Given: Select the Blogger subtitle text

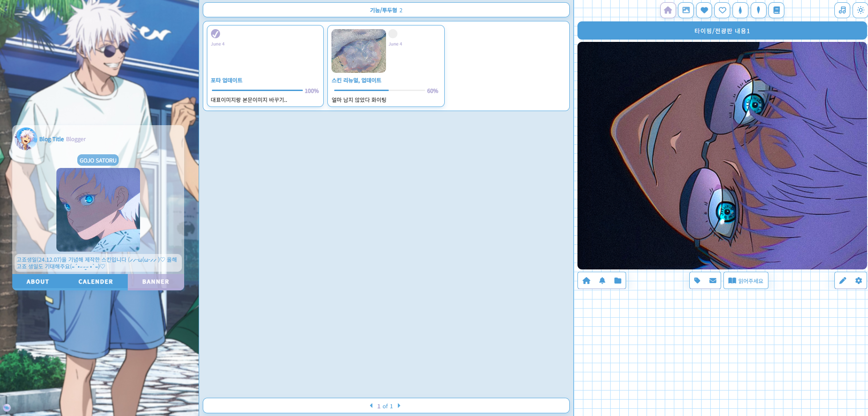Looking at the screenshot, I should point(76,139).
